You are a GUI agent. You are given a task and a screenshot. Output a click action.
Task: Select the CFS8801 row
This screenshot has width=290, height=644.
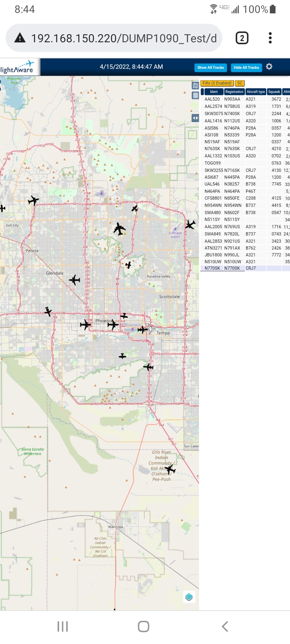click(x=245, y=198)
